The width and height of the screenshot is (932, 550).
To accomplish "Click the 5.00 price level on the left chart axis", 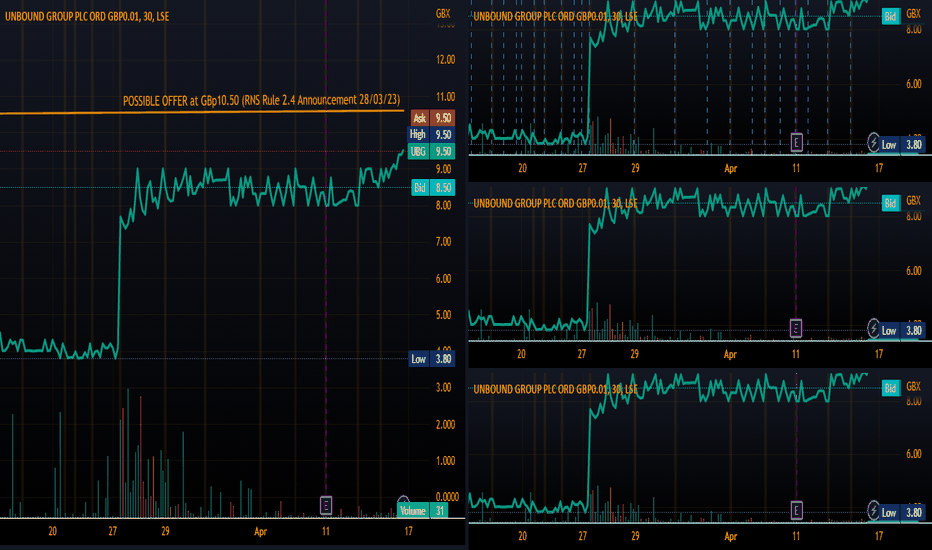I will (x=444, y=315).
